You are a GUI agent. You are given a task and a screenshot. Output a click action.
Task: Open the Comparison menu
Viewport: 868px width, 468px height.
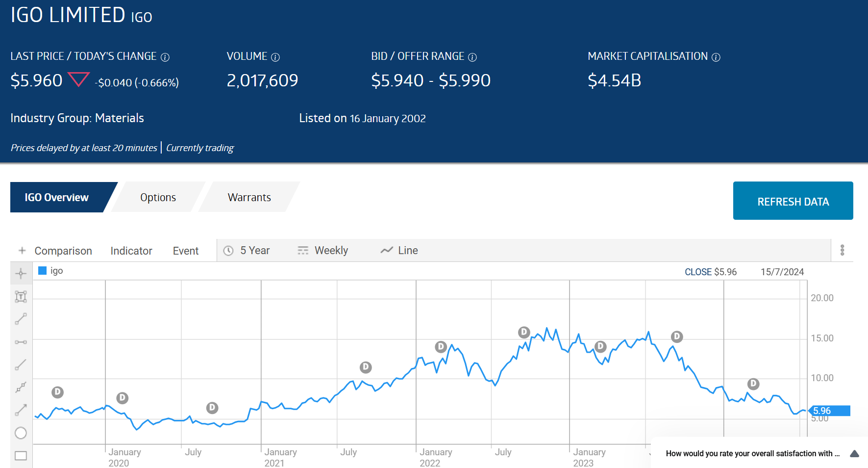coord(63,251)
